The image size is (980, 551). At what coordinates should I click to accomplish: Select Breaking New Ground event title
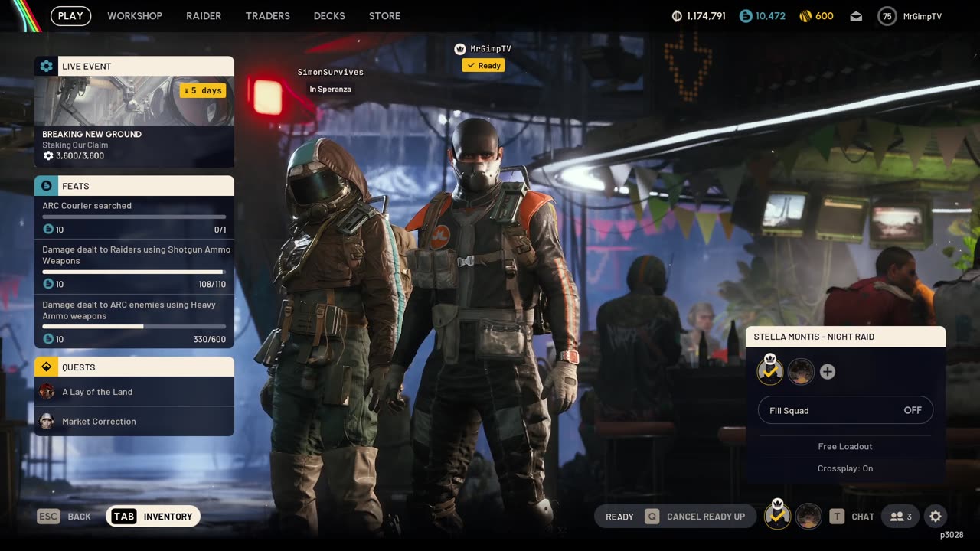point(92,134)
